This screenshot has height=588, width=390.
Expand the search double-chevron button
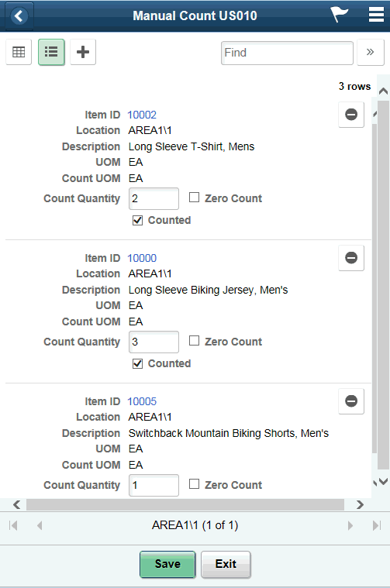(x=370, y=52)
